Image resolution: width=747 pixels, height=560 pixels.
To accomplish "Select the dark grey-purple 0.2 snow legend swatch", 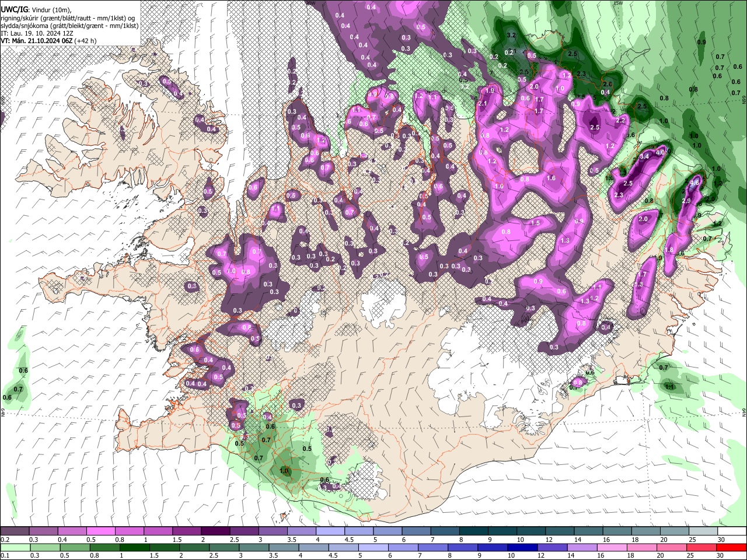I will [15, 531].
